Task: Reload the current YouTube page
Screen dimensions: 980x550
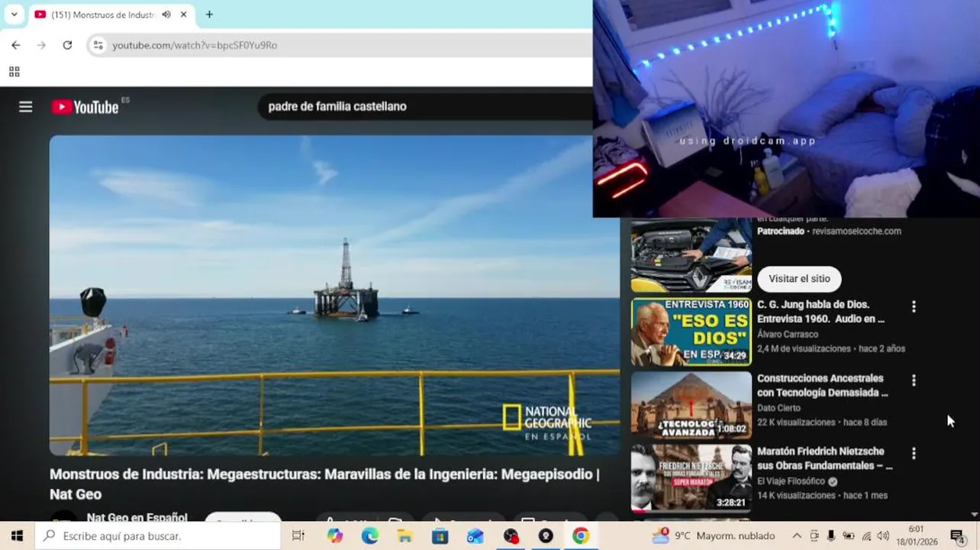Action: 67,45
